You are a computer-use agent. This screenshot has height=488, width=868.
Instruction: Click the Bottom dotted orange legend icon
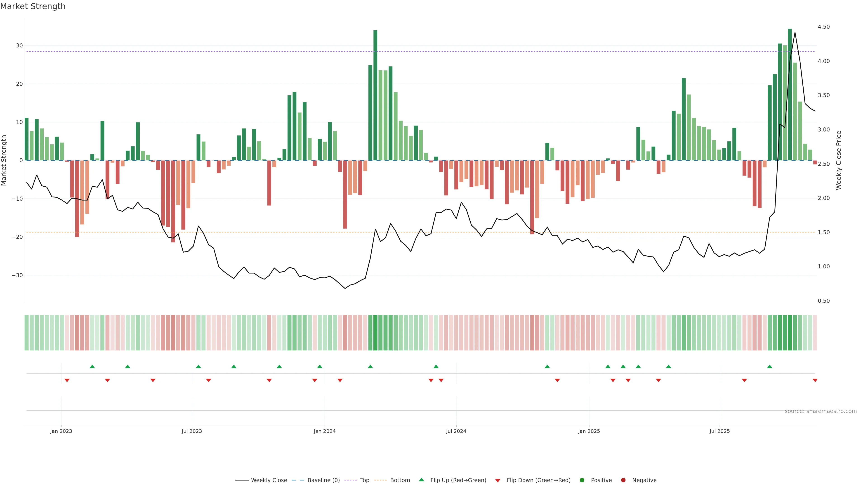(380, 480)
